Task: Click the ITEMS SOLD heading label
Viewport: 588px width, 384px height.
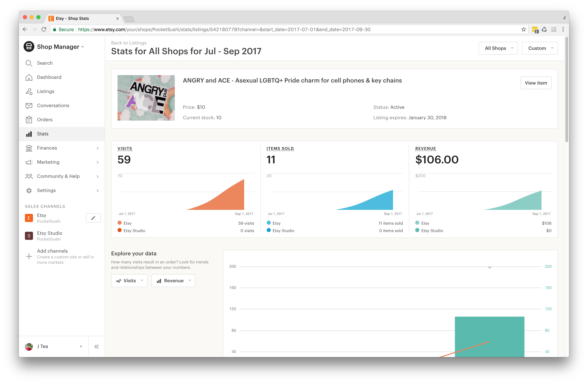Action: (x=280, y=149)
